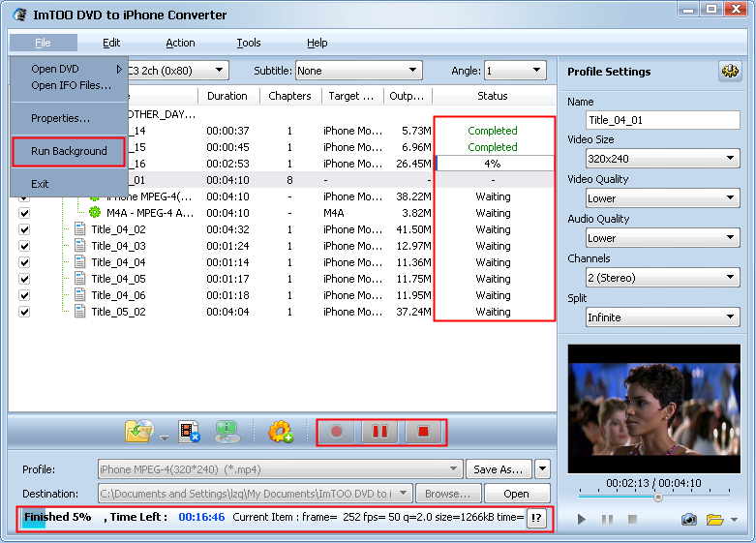Click the file icon of Title_04_05
Screen dimensions: 756x543
(80, 278)
